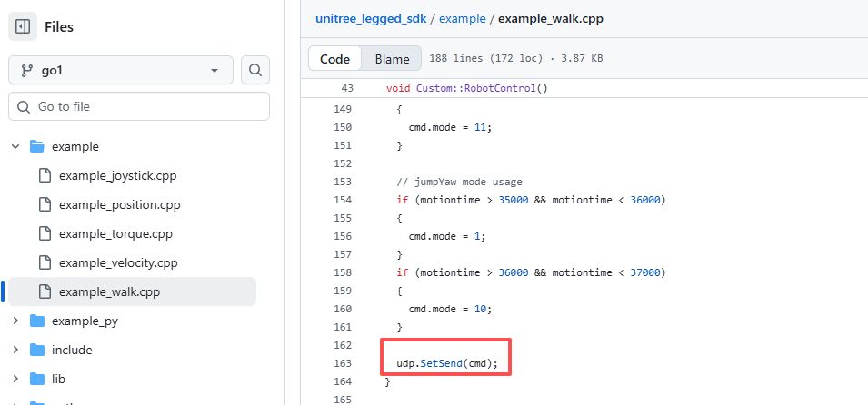Go to example breadcrumb link
The image size is (868, 405).
coord(463,19)
